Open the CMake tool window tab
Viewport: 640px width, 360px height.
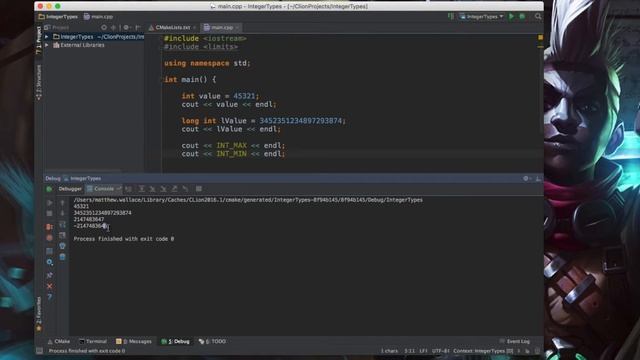click(59, 341)
